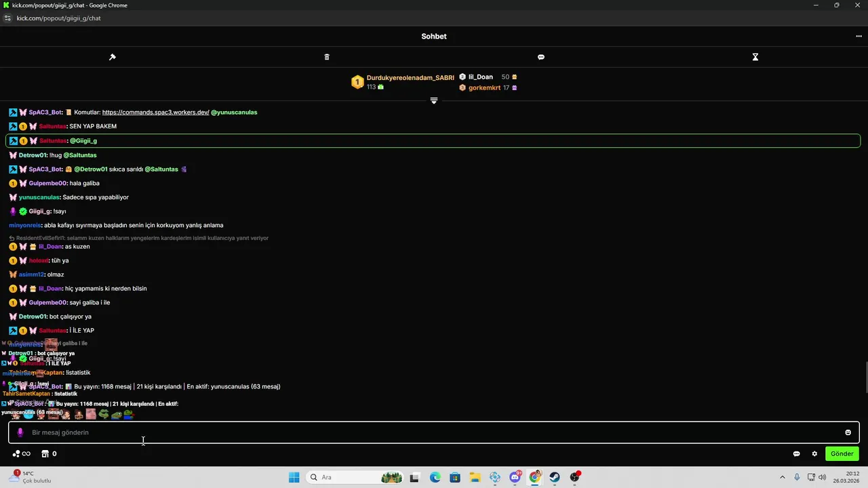
Task: Click the kick.com/popout URL address
Action: pyautogui.click(x=59, y=18)
